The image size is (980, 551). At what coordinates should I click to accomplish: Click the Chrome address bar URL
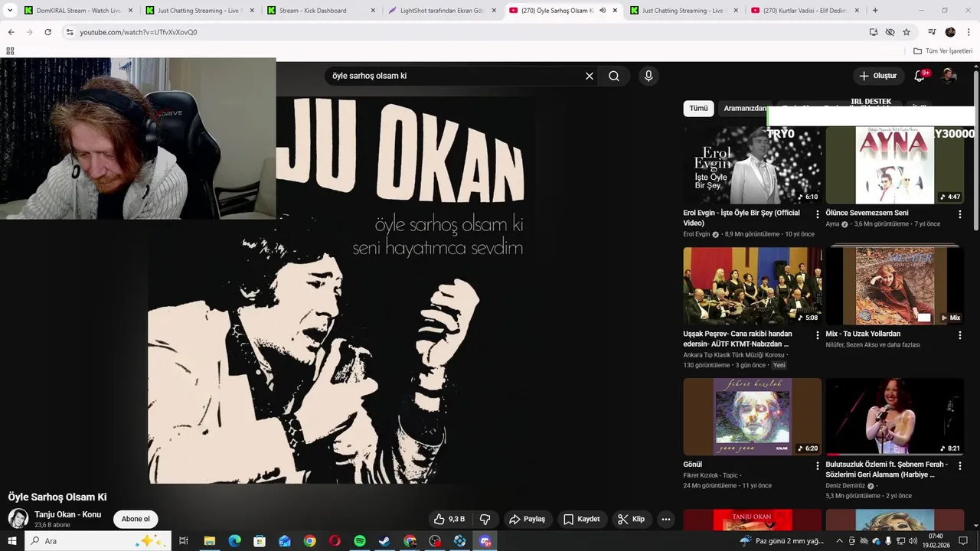click(x=139, y=32)
